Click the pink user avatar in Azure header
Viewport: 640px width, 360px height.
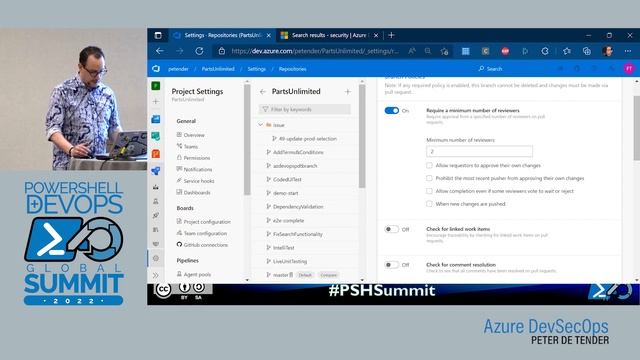(x=629, y=69)
